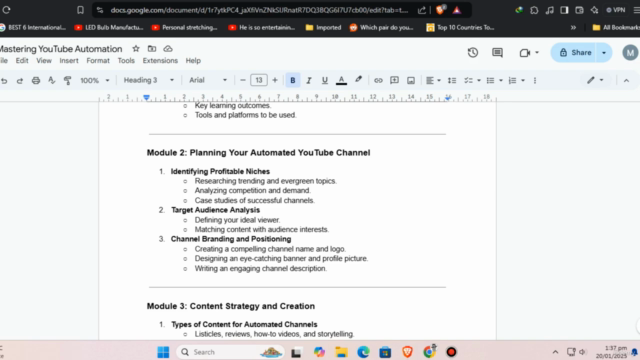Open File Explorer from taskbar
This screenshot has width=640, height=360.
[341, 352]
